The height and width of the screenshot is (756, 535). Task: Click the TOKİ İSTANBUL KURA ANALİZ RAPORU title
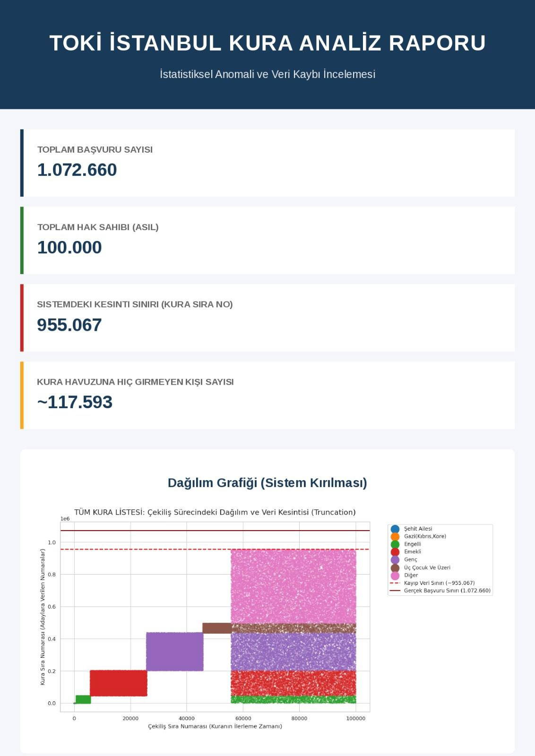(267, 43)
